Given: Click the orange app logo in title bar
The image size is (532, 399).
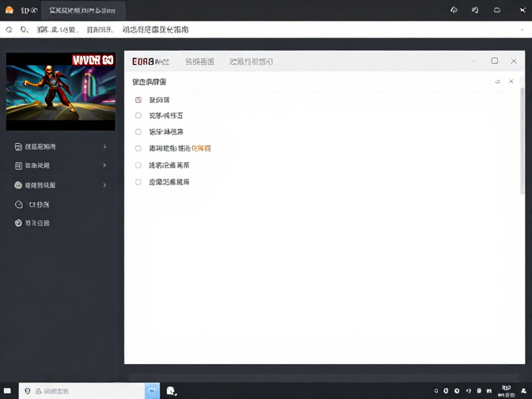Looking at the screenshot, I should click(9, 10).
